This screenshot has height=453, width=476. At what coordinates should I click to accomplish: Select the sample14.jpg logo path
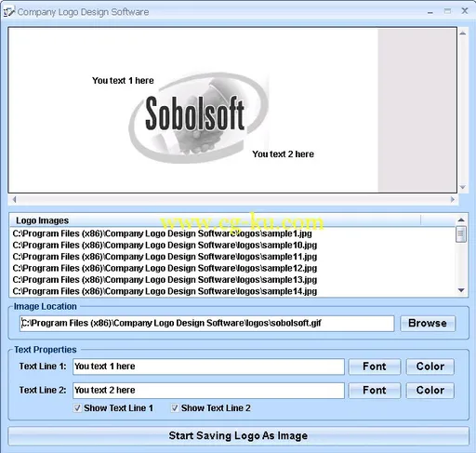(165, 291)
